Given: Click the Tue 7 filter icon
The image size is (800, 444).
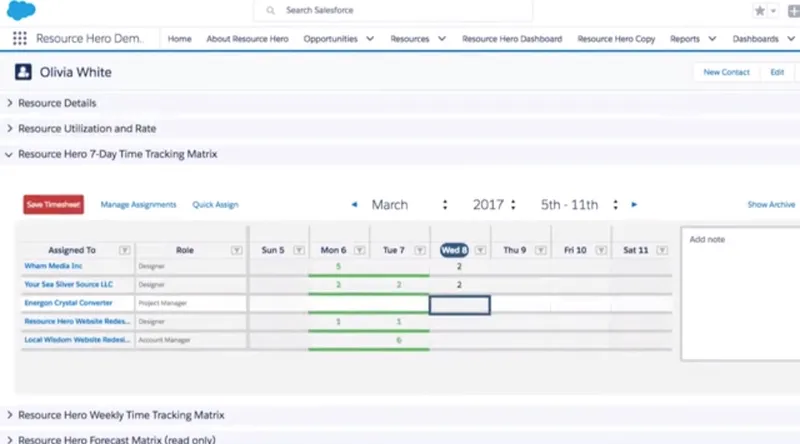Looking at the screenshot, I should coord(420,250).
